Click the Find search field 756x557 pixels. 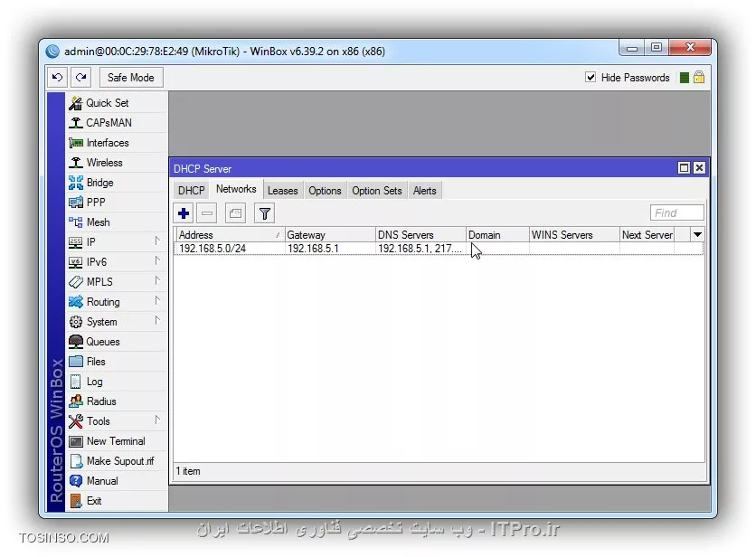point(676,213)
